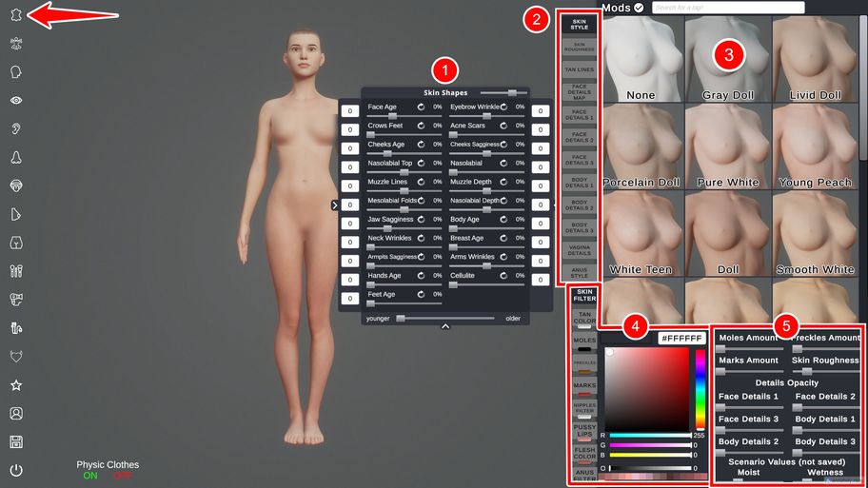The width and height of the screenshot is (868, 488).
Task: Reset the Neck Wrinkles value
Action: (422, 239)
